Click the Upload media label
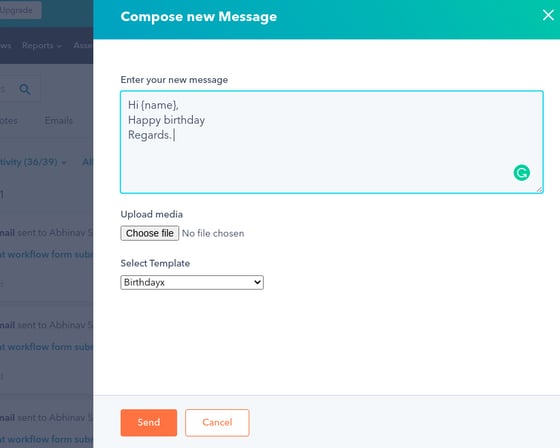The width and height of the screenshot is (560, 448). click(x=152, y=214)
